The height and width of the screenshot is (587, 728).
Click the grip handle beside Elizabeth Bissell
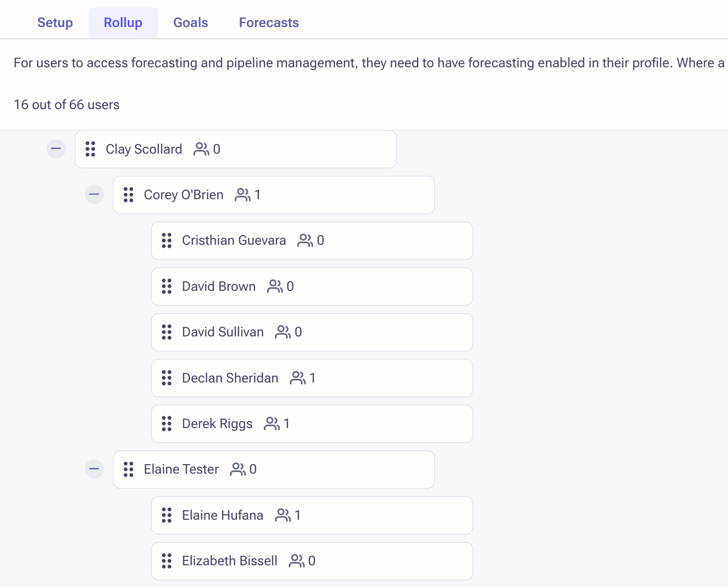[x=167, y=561]
